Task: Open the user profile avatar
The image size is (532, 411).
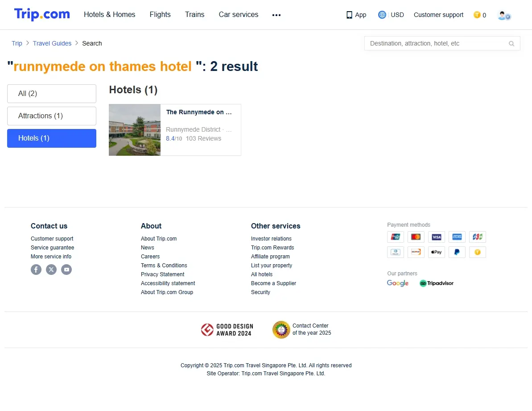Action: click(x=504, y=15)
